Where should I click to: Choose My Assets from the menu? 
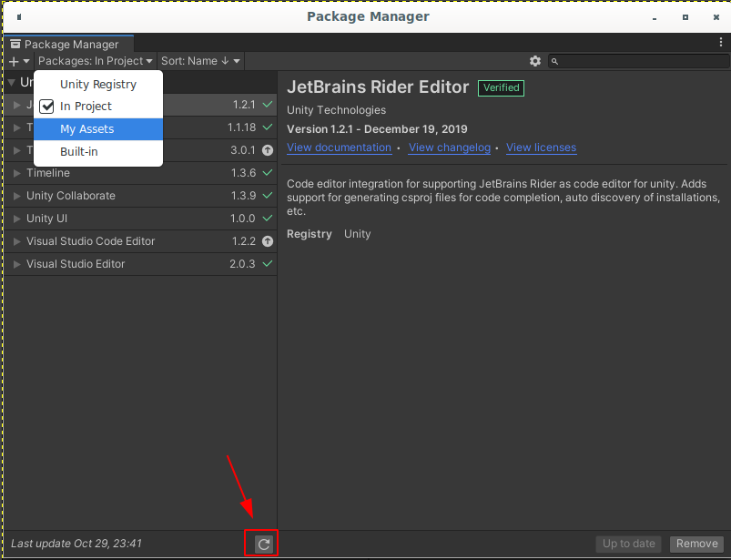pyautogui.click(x=86, y=129)
